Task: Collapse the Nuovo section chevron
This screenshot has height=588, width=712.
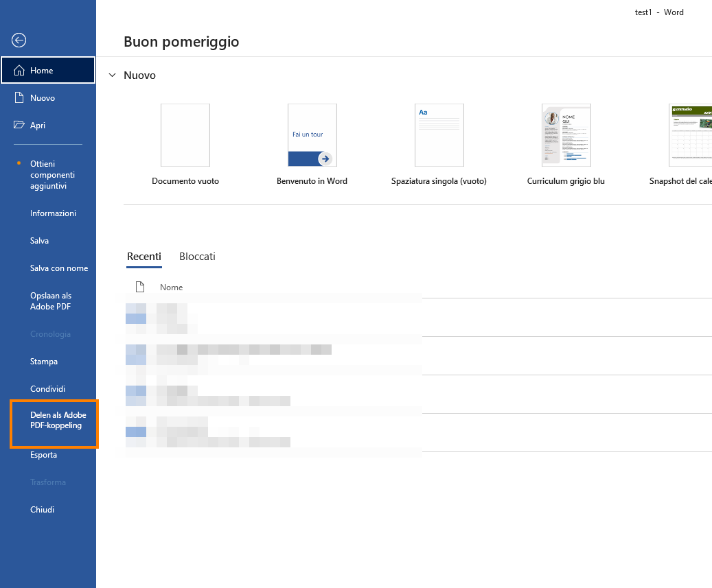Action: click(x=112, y=75)
